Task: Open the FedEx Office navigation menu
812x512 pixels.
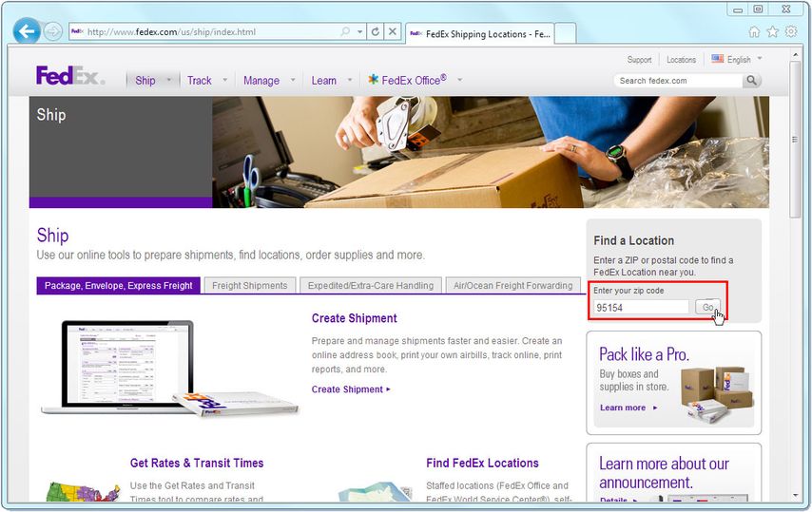Action: pyautogui.click(x=407, y=80)
